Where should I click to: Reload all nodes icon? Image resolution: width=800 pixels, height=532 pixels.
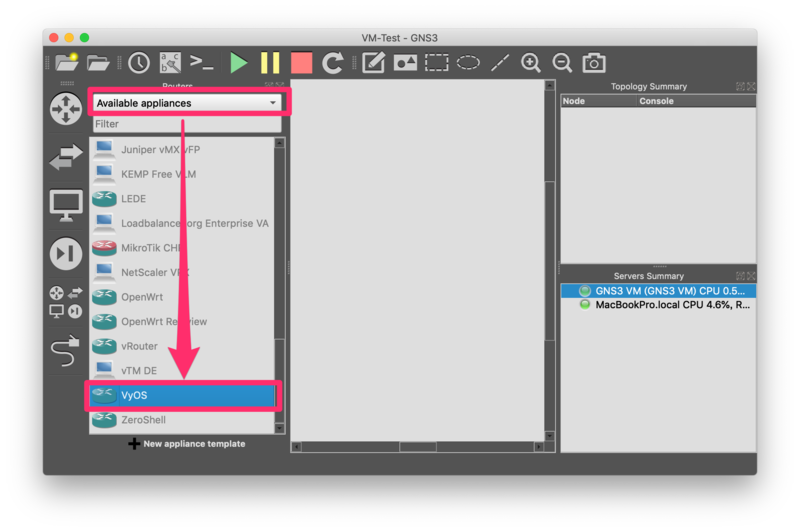[333, 63]
